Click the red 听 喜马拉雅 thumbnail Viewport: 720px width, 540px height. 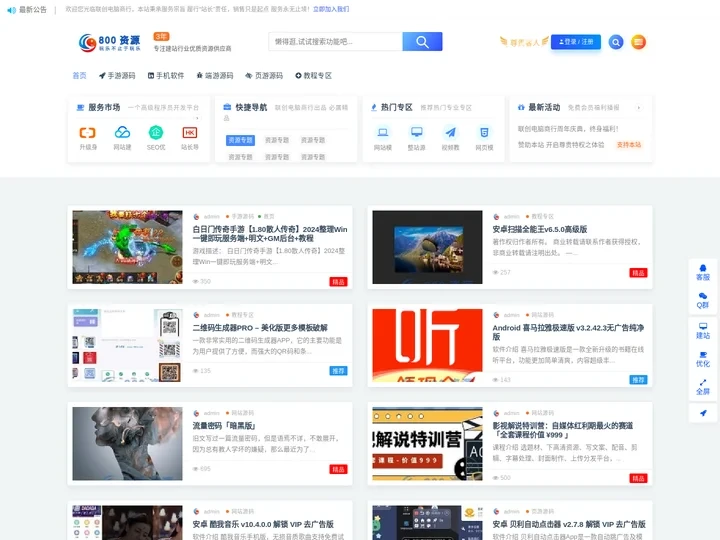coord(427,345)
